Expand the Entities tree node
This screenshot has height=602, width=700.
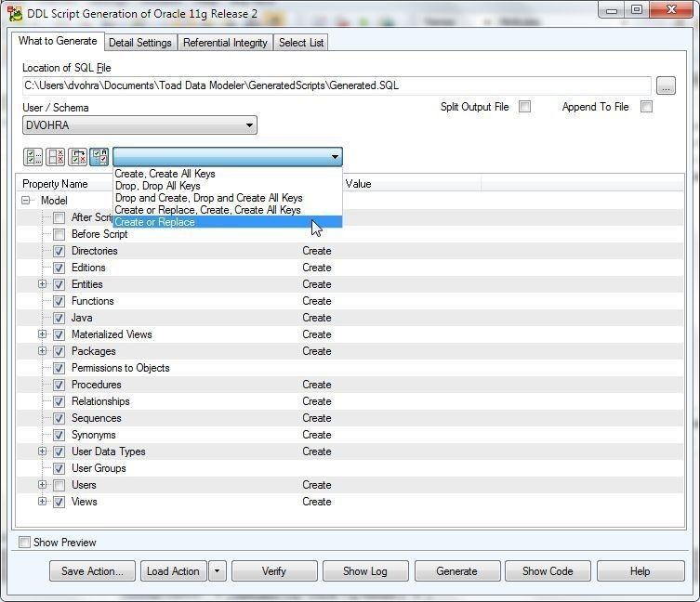pos(42,284)
